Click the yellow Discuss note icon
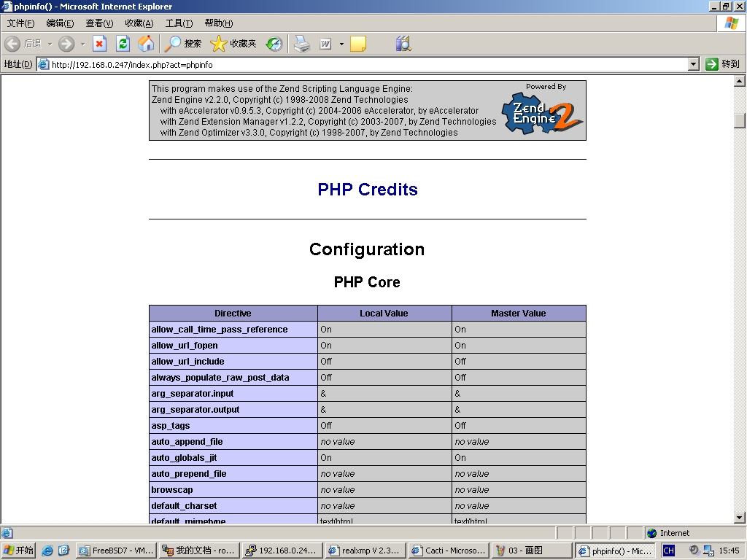 point(357,44)
